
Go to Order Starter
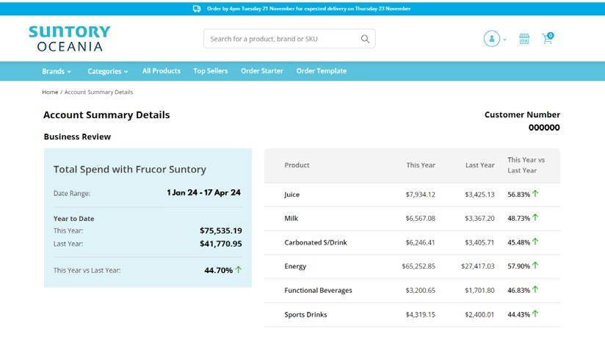(262, 71)
